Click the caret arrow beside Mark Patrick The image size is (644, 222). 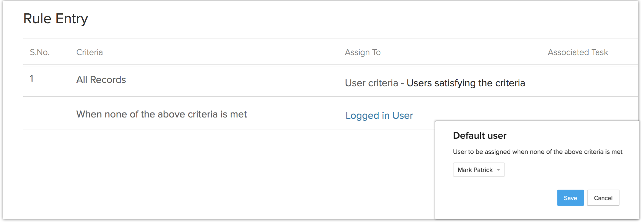pos(498,170)
